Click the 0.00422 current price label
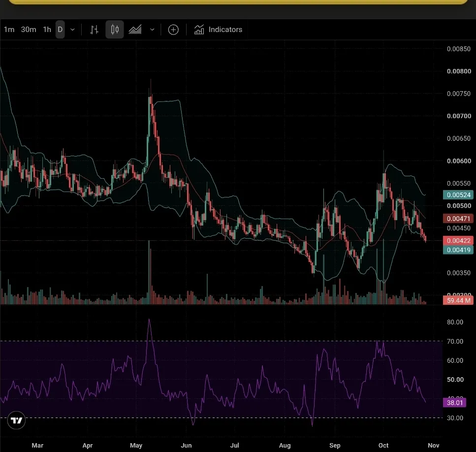 tap(458, 240)
